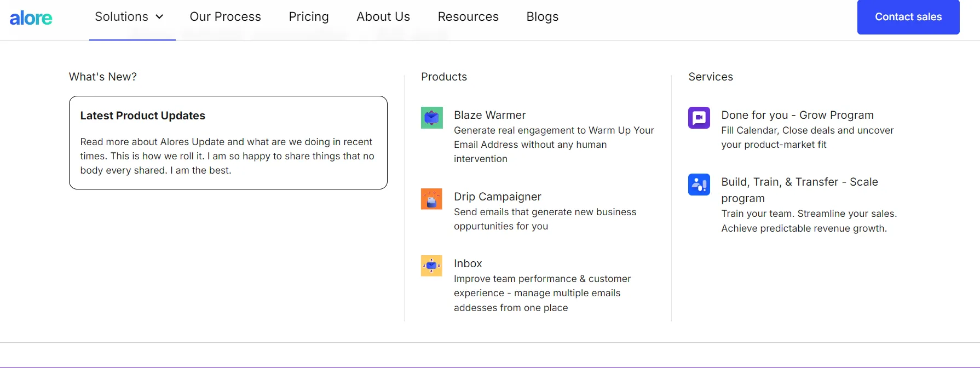This screenshot has height=368, width=980.
Task: Click the Drip Campaigner orange icon
Action: (431, 199)
